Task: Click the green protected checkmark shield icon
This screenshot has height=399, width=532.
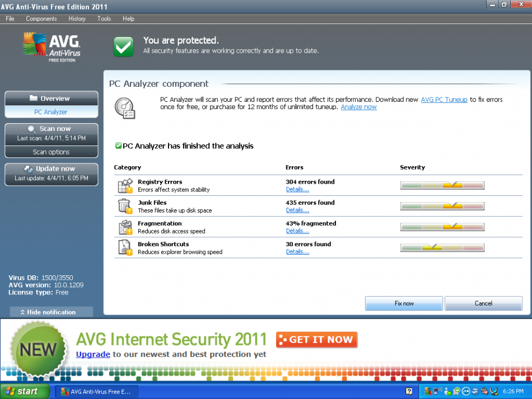Action: click(124, 46)
